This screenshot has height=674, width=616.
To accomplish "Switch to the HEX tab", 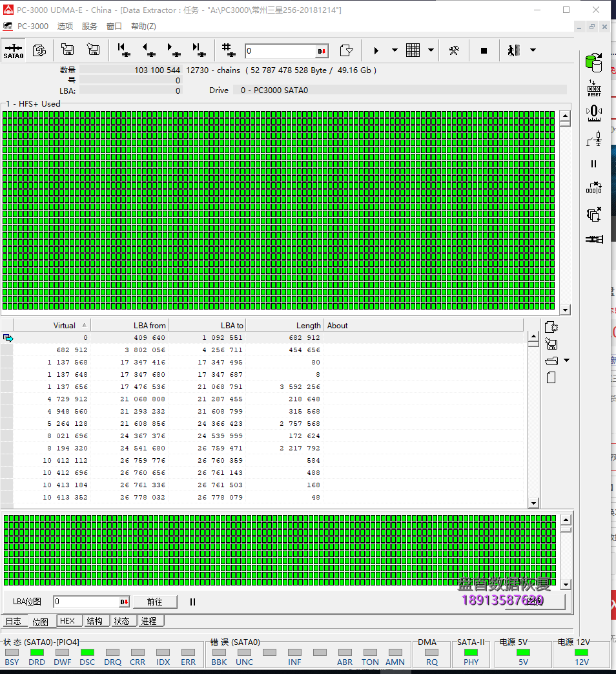I will 67,620.
